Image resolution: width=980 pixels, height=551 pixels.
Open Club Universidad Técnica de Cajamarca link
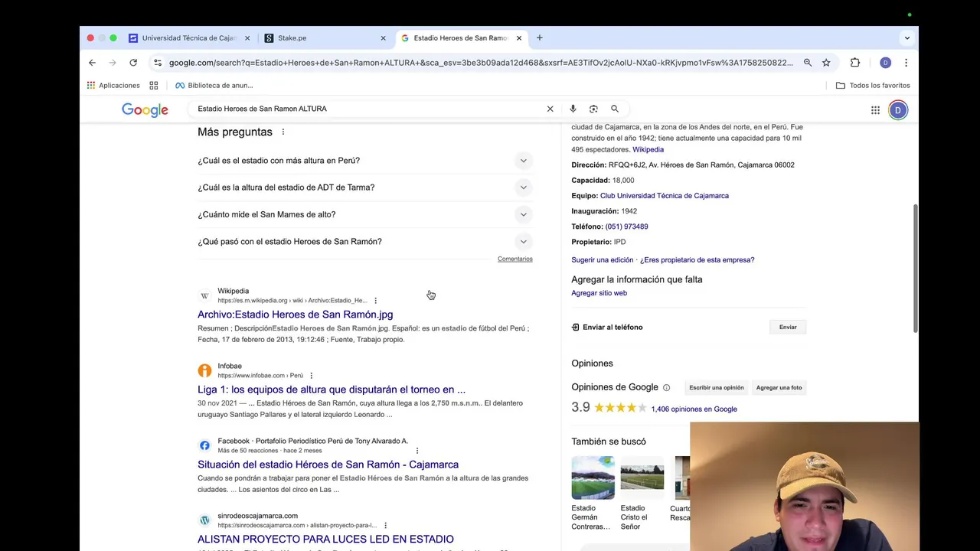pos(665,196)
